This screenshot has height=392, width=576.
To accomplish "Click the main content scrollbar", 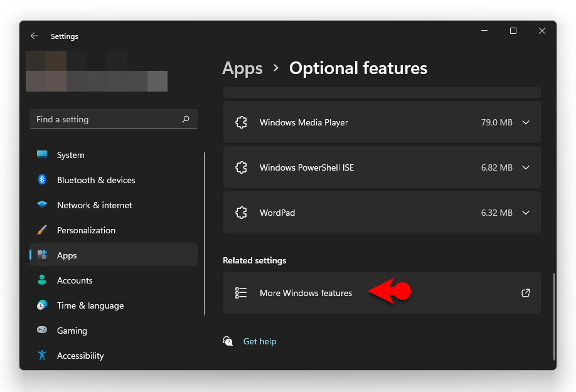I will coord(553,317).
